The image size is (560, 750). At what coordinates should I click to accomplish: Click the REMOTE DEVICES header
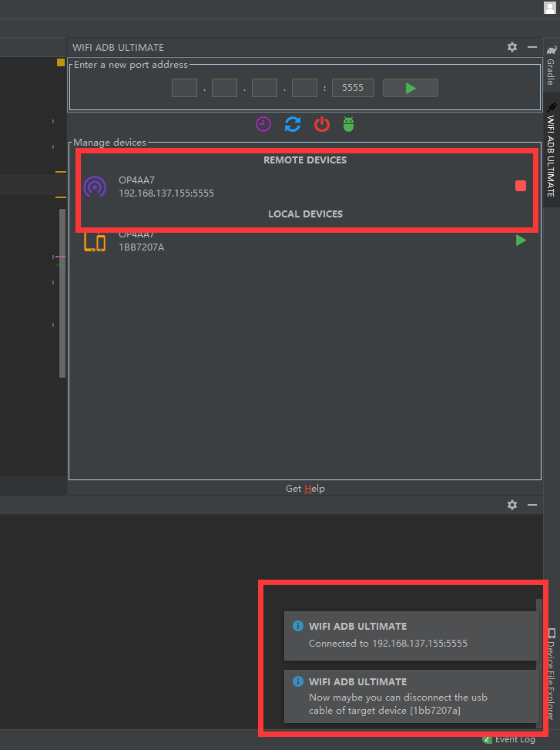(305, 160)
